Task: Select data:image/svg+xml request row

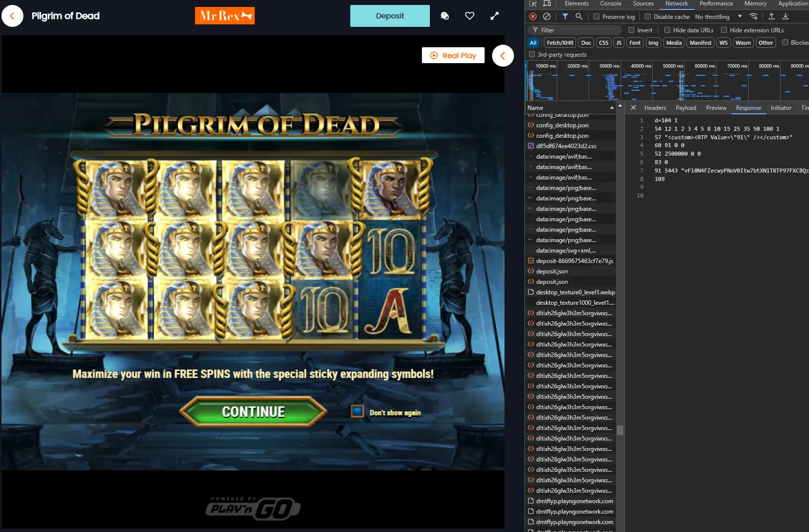Action: click(571, 251)
